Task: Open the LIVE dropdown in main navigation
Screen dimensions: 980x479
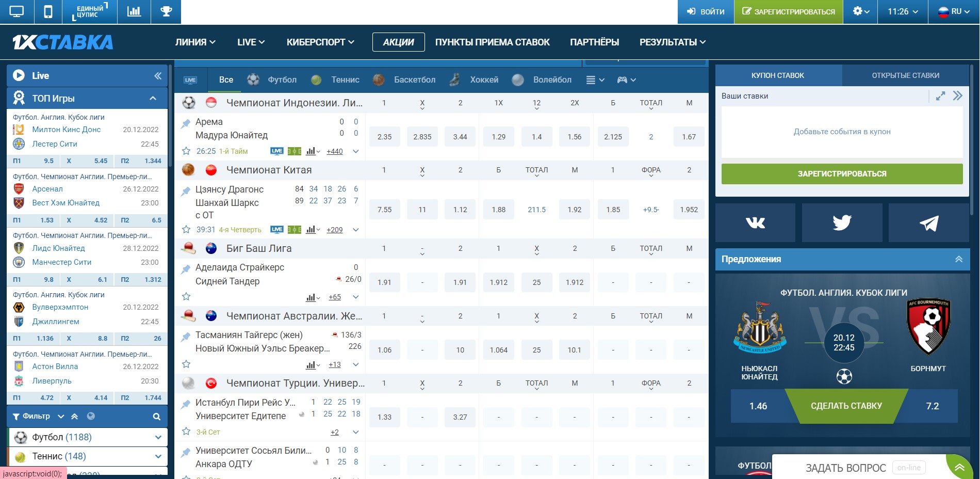Action: (251, 42)
